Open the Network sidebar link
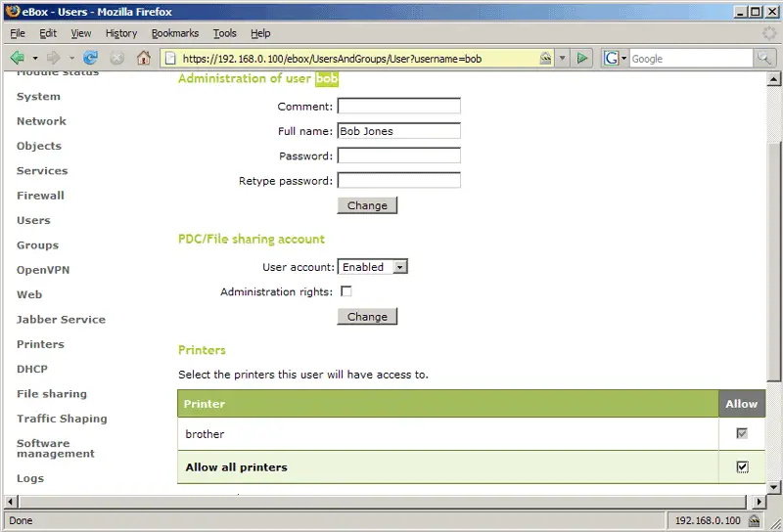The height and width of the screenshot is (532, 783). click(x=41, y=121)
